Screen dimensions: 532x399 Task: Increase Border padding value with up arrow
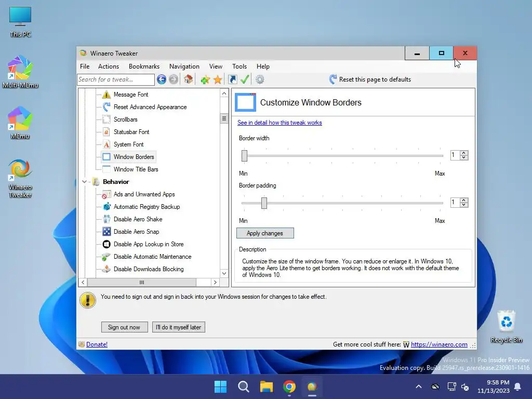point(464,200)
